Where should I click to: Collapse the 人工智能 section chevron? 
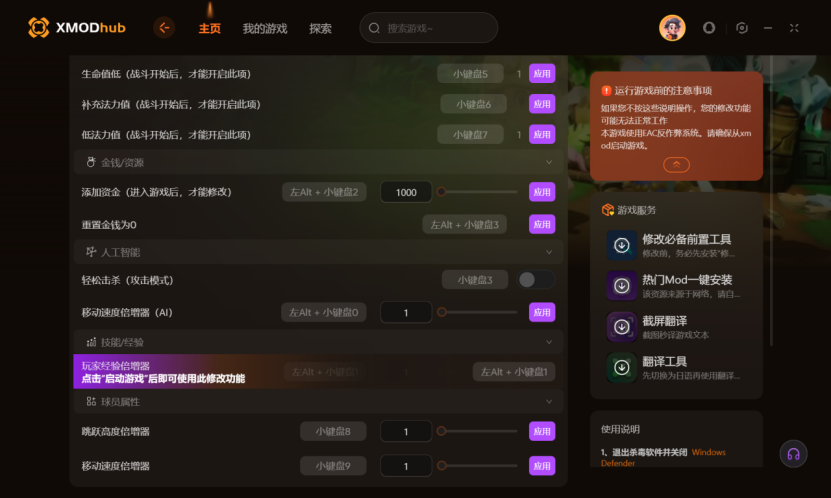click(x=549, y=252)
